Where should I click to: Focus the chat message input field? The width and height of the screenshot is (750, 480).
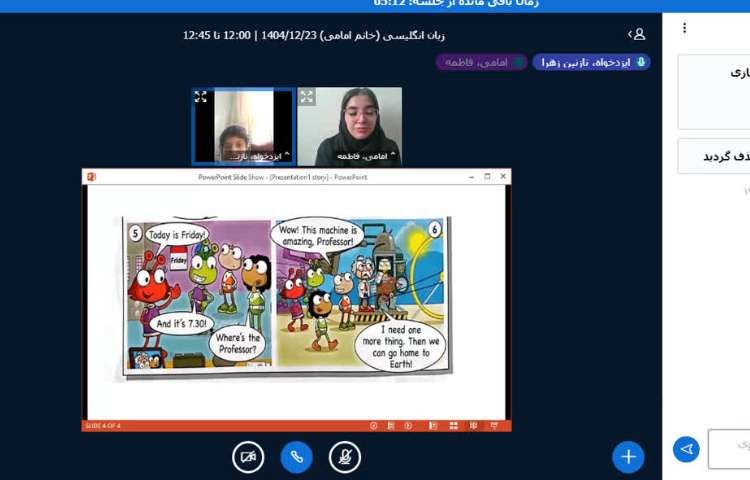(x=729, y=449)
